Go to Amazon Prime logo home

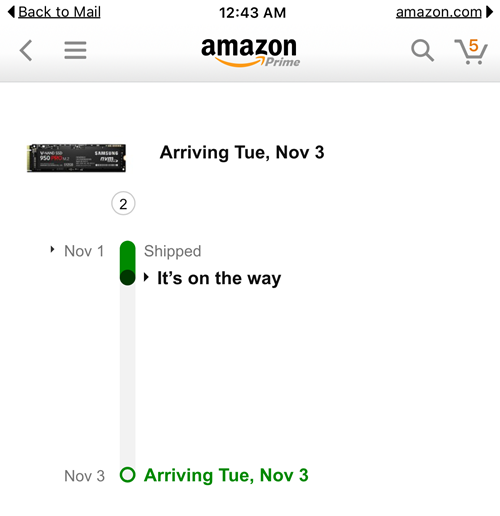pos(251,52)
